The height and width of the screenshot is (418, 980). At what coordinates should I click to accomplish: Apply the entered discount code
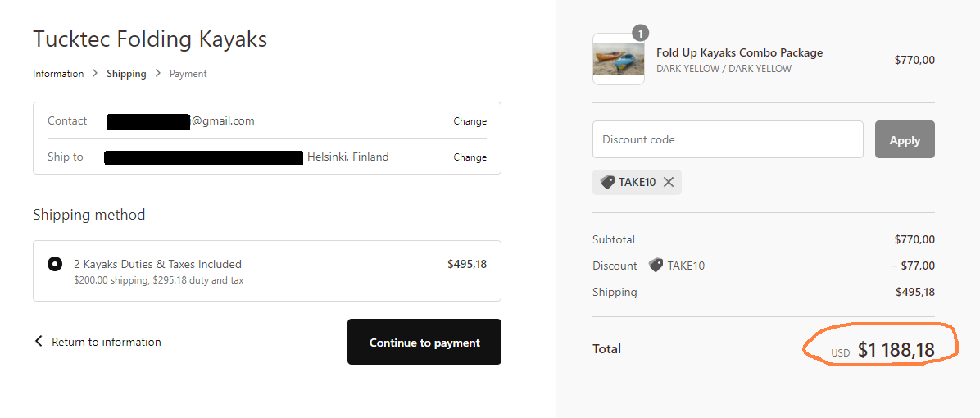pos(905,140)
